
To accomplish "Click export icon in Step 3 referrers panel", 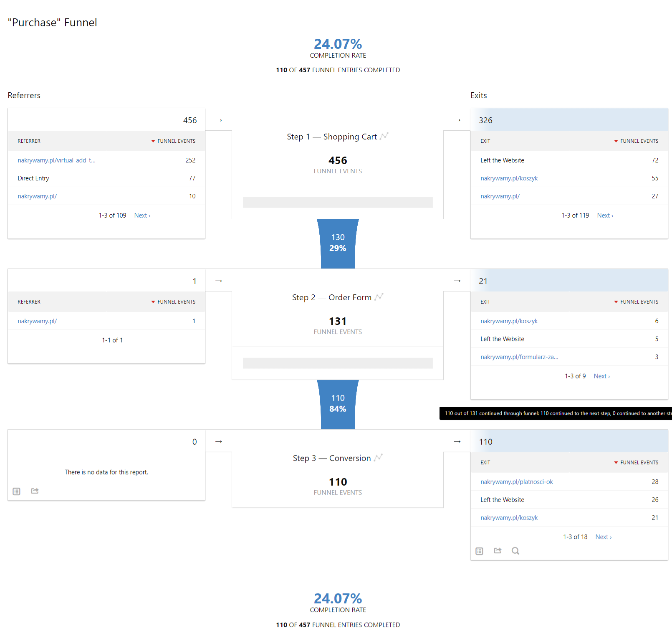I will pos(35,491).
